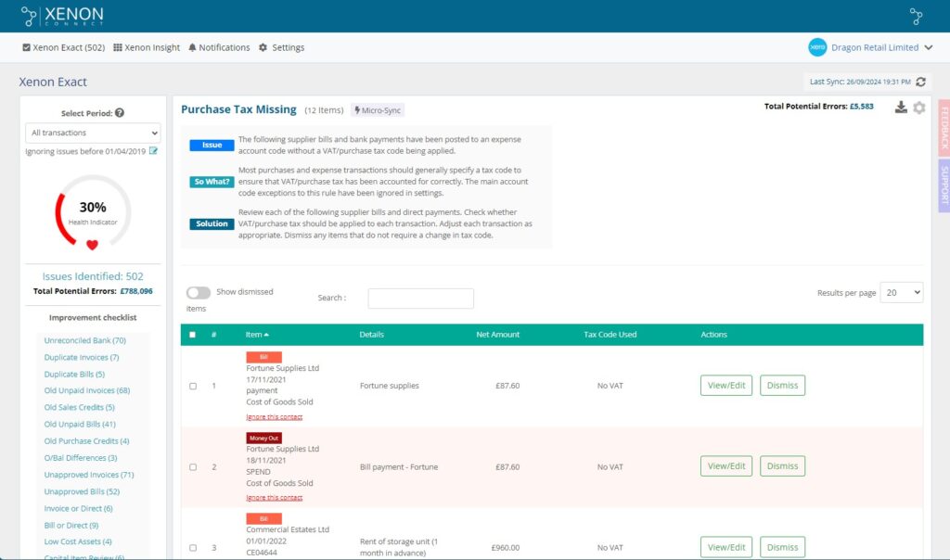
Task: Tick the checkbox for row 1
Action: point(193,386)
